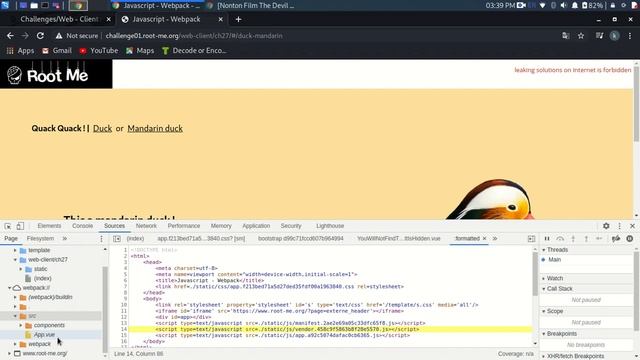Hide the debugger sidebar icon
640x360 pixels.
pyautogui.click(x=531, y=238)
